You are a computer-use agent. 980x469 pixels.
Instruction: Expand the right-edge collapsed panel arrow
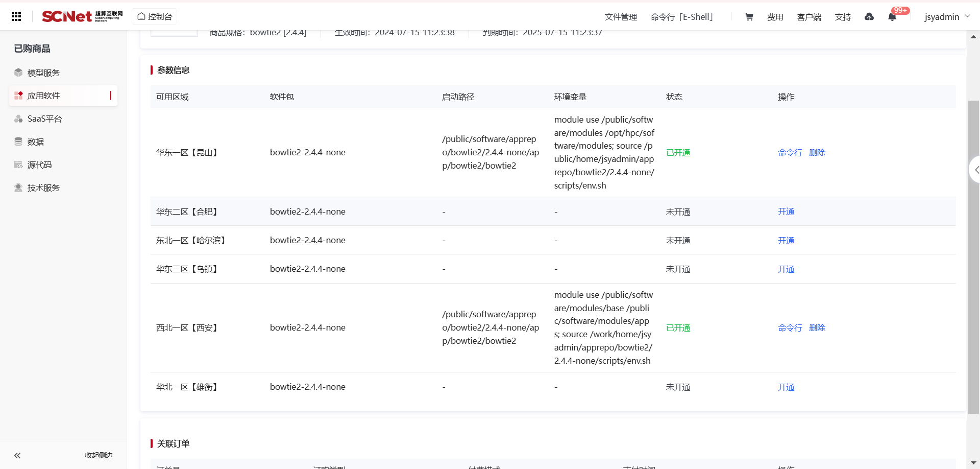(x=975, y=170)
